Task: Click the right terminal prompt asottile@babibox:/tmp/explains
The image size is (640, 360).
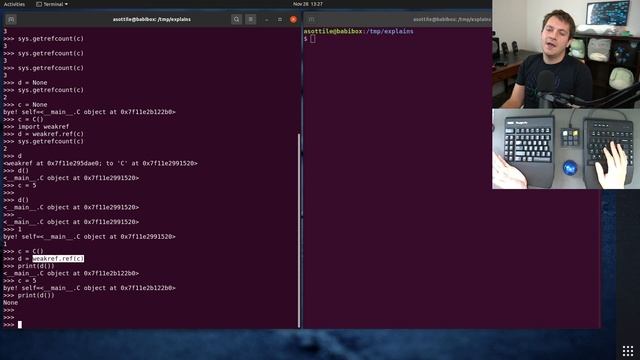Action: 358,31
